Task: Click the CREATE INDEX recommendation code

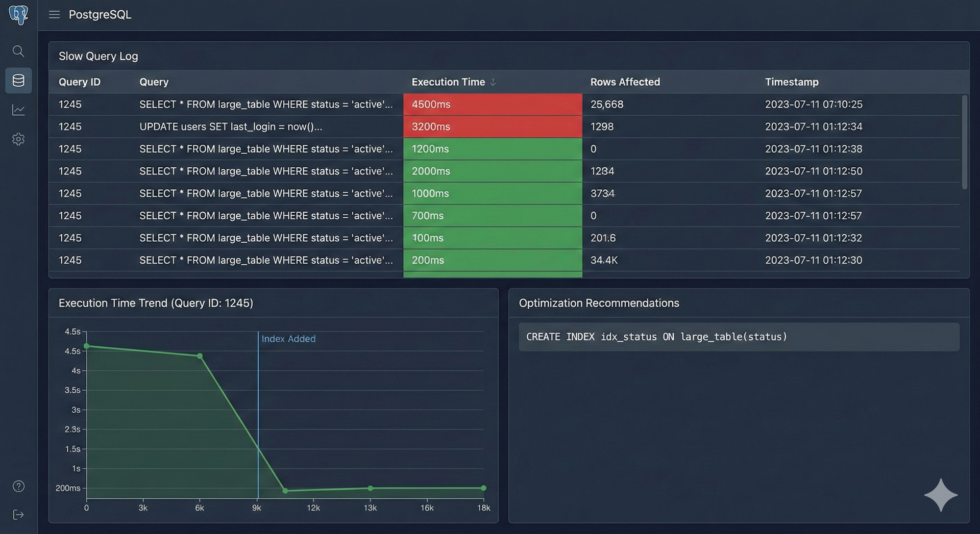Action: [656, 337]
